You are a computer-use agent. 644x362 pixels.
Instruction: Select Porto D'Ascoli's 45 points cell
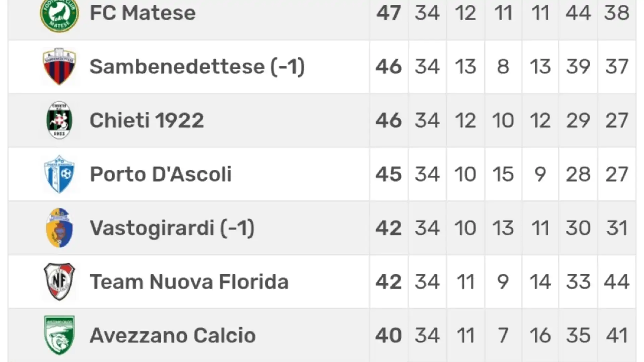tap(389, 174)
